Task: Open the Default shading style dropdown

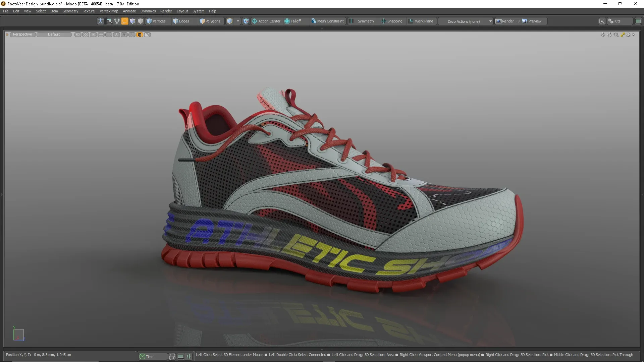Action: point(54,35)
